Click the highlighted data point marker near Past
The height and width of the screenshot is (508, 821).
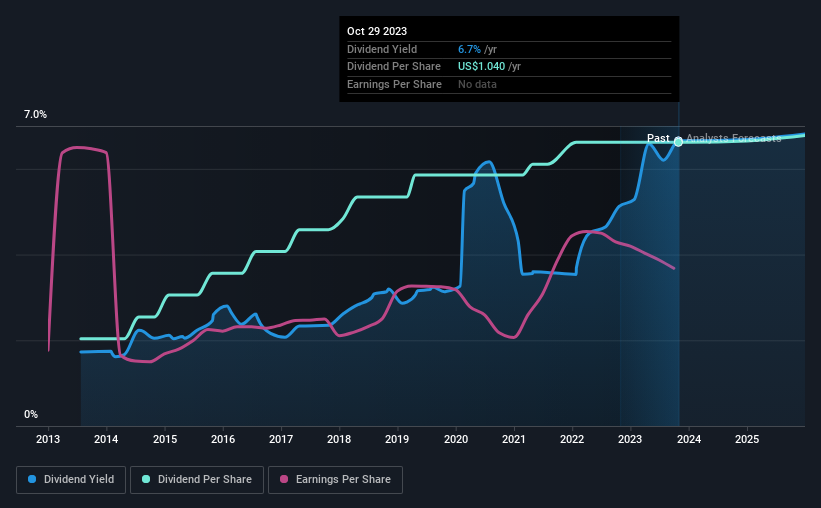tap(678, 141)
